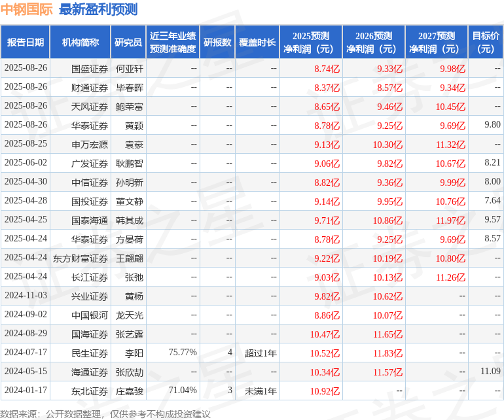Viewport: 504px width, 420px height.
Task: Click 10.45亿 profit forecast for 天风证券
Action: 450,107
